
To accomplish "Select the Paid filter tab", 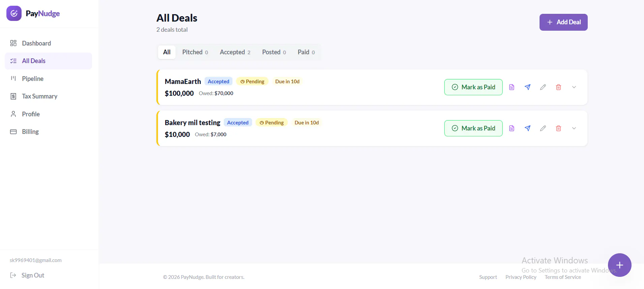I will (306, 52).
